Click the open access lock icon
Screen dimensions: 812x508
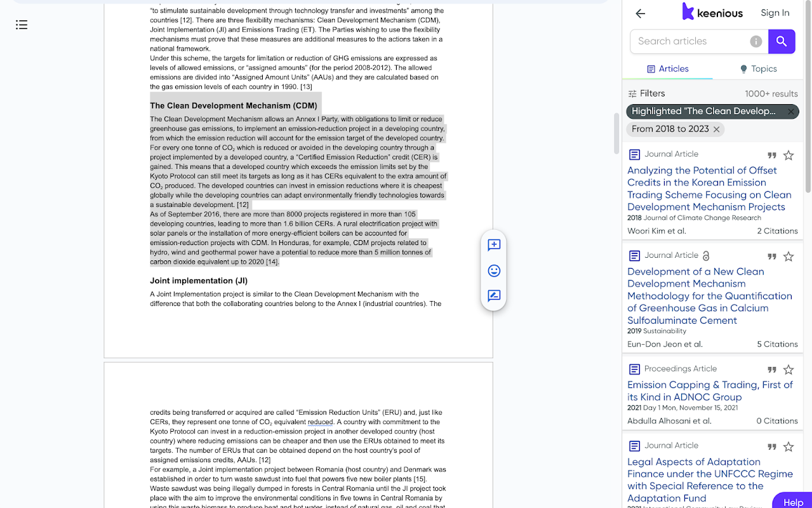pos(705,256)
